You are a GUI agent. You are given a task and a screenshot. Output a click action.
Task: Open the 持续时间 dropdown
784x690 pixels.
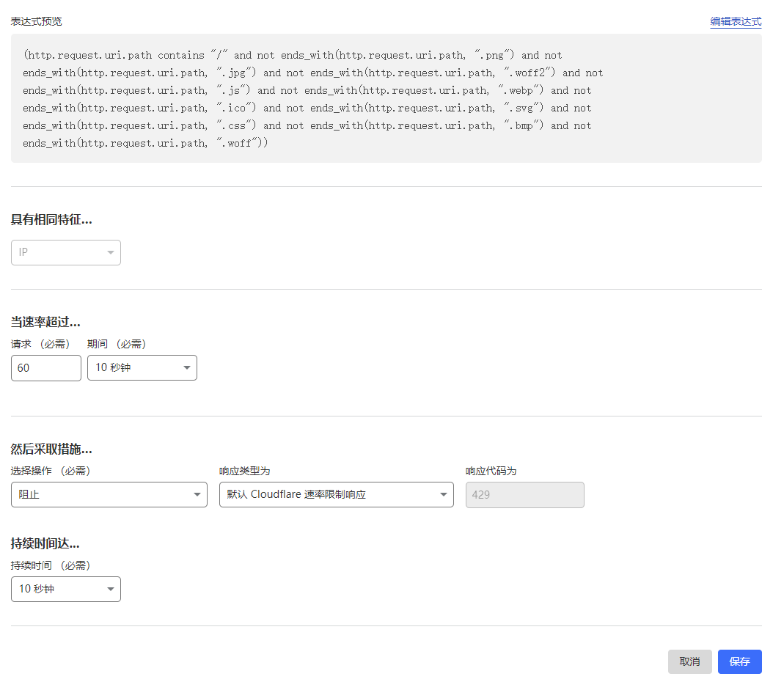pyautogui.click(x=65, y=590)
